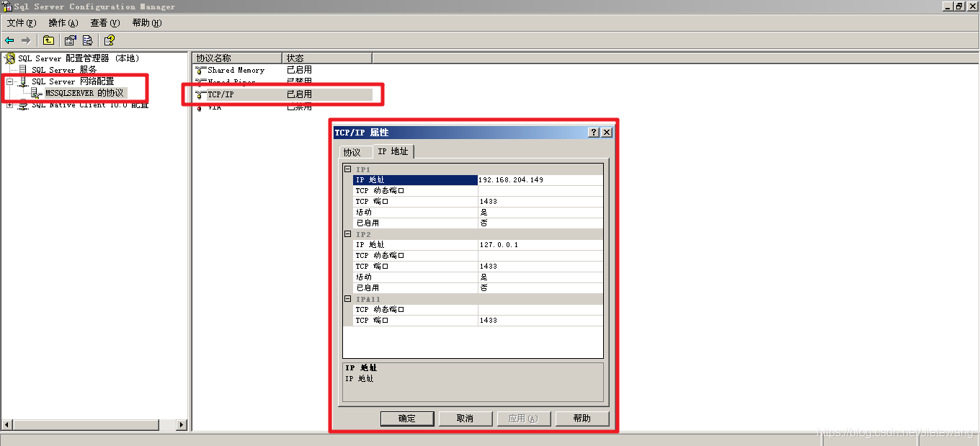Click the IP2 TCP 端口 value 1433
980x446 pixels.
[540, 267]
